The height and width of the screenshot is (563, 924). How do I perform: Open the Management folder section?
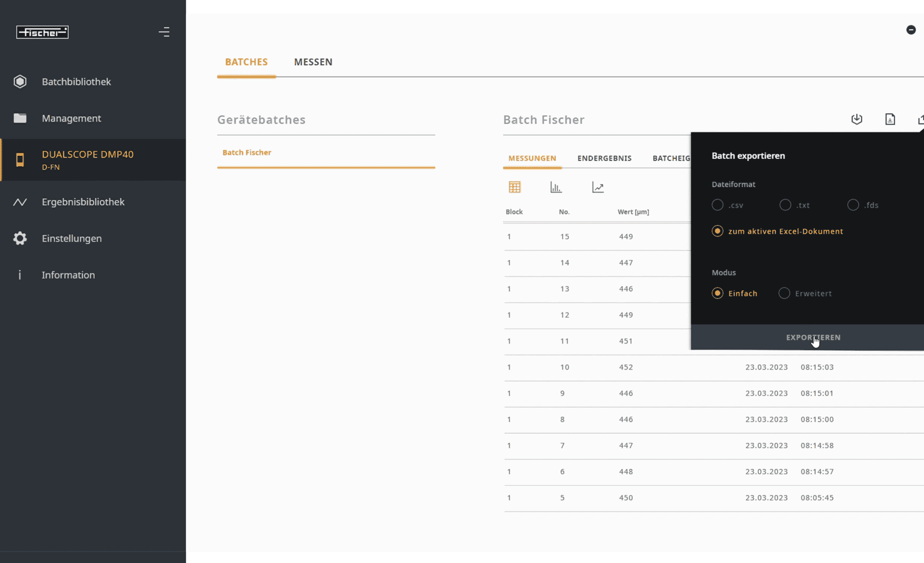point(71,118)
